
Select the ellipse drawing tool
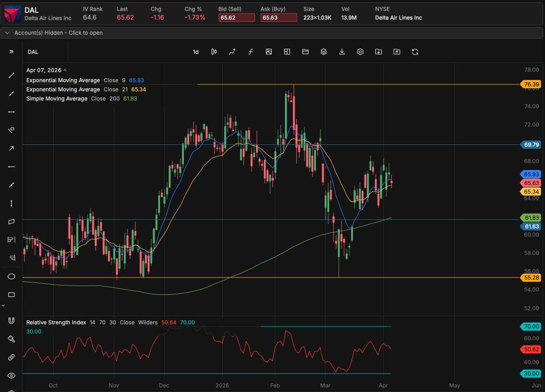11,276
